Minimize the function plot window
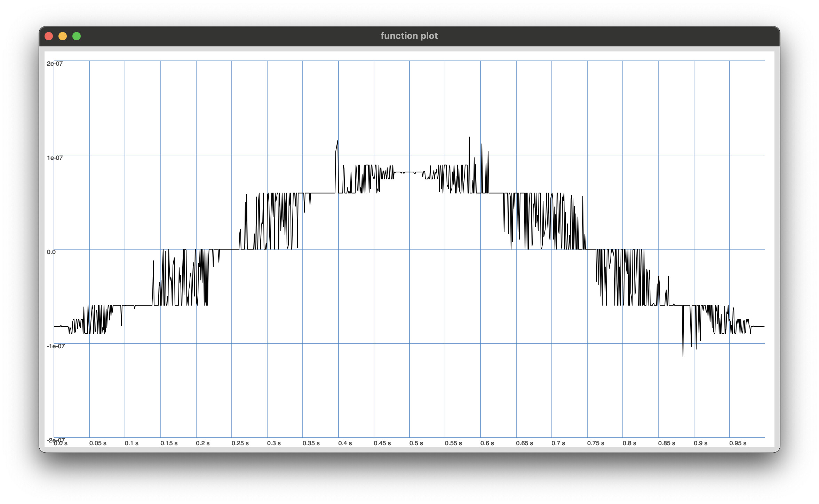This screenshot has width=819, height=504. pyautogui.click(x=63, y=36)
